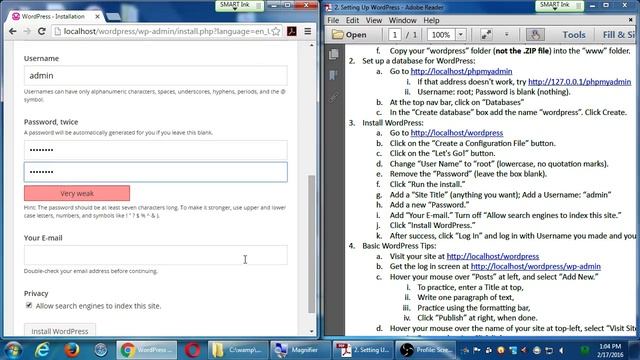This screenshot has height=360, width=640.
Task: Open Chrome hamburger menu
Action: coord(308,31)
